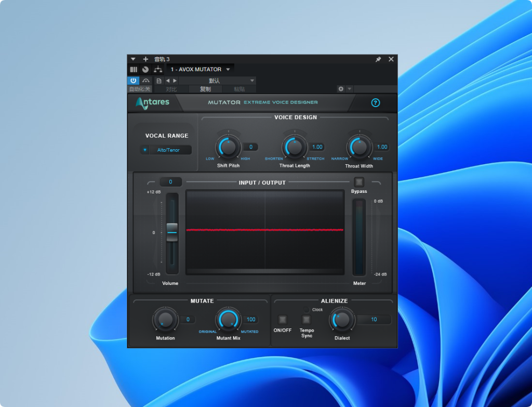
Task: Click the Throat Length value 1.00
Action: [317, 147]
